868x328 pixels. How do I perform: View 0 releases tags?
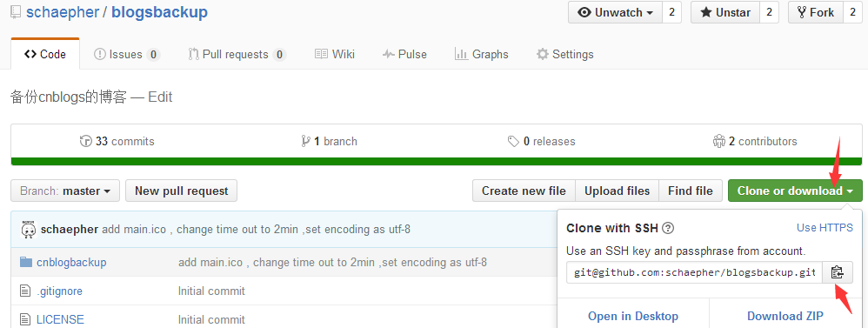click(x=541, y=141)
